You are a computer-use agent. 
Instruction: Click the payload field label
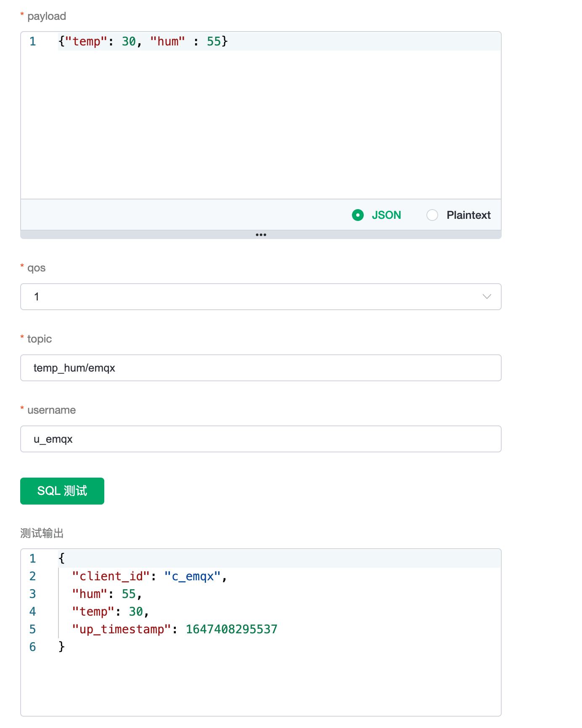coord(46,16)
